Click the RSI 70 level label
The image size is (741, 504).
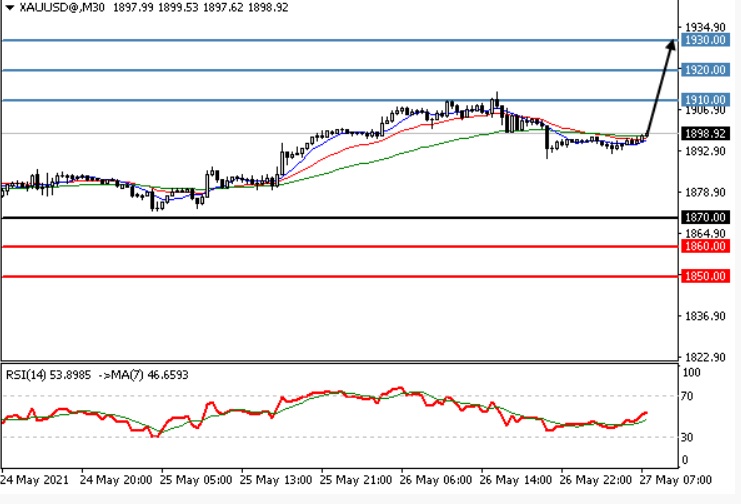click(x=687, y=396)
